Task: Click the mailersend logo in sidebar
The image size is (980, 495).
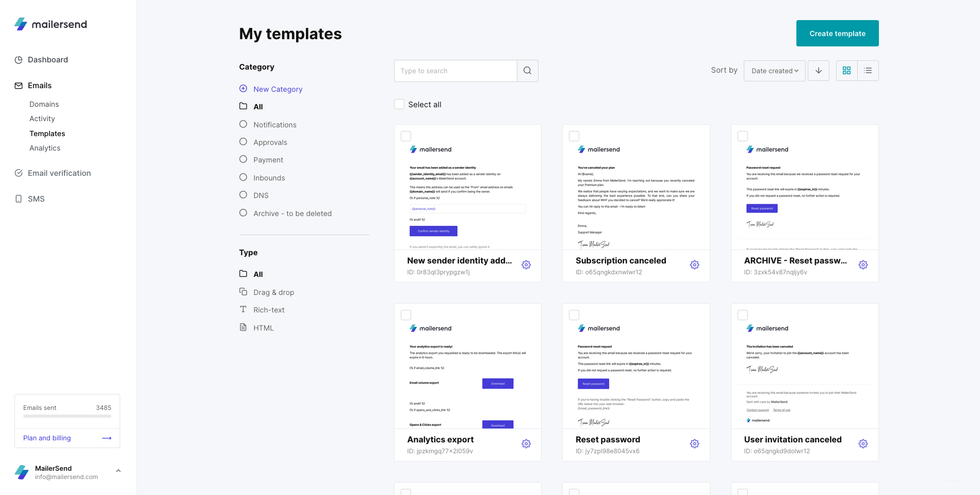Action: tap(51, 24)
